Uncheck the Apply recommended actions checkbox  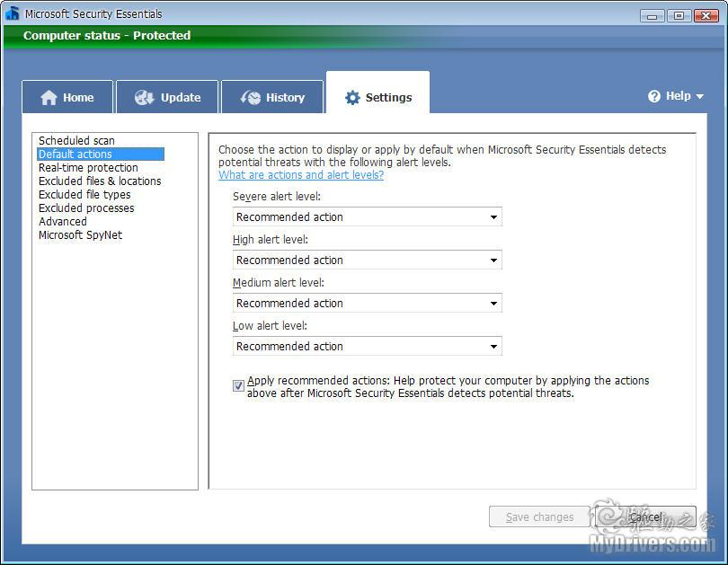(238, 386)
